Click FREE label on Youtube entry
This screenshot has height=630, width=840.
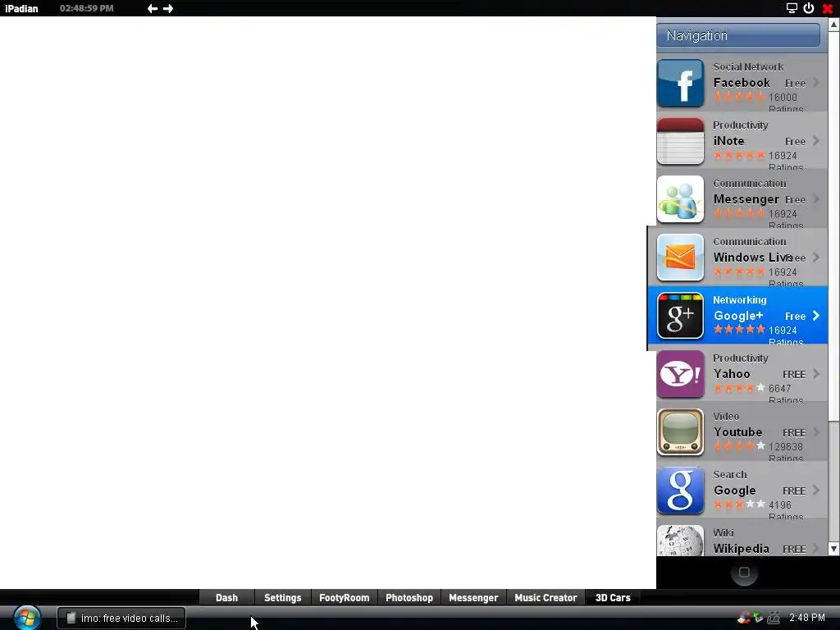pyautogui.click(x=794, y=433)
